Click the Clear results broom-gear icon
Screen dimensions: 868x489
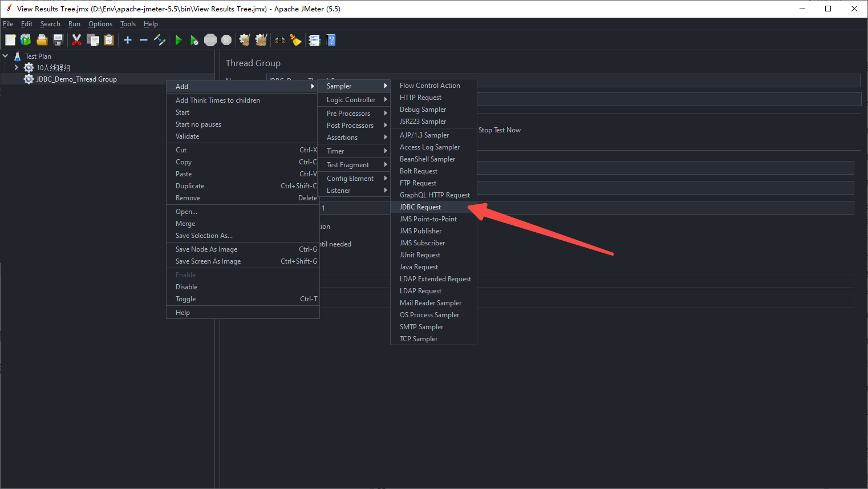[245, 40]
